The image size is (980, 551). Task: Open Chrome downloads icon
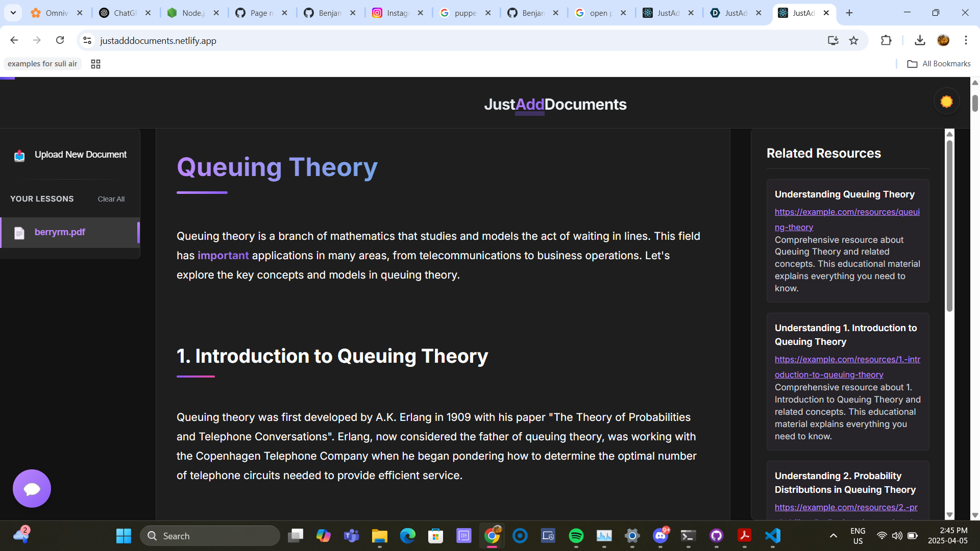click(920, 40)
